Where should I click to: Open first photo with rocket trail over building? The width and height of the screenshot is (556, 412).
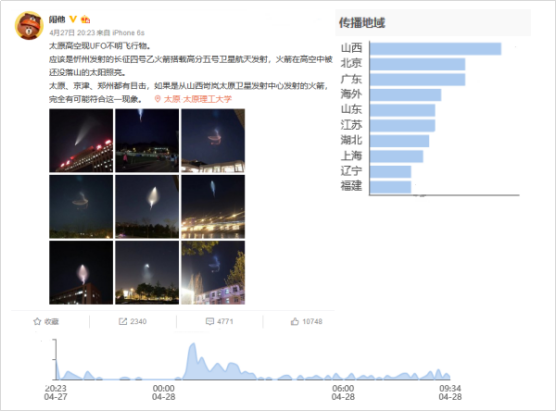click(x=81, y=140)
